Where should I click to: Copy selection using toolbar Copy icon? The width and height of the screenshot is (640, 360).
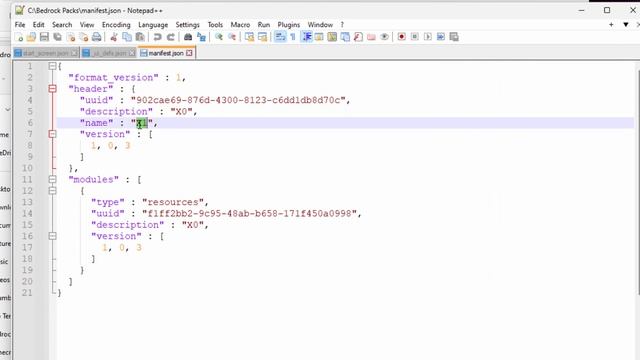[127, 37]
